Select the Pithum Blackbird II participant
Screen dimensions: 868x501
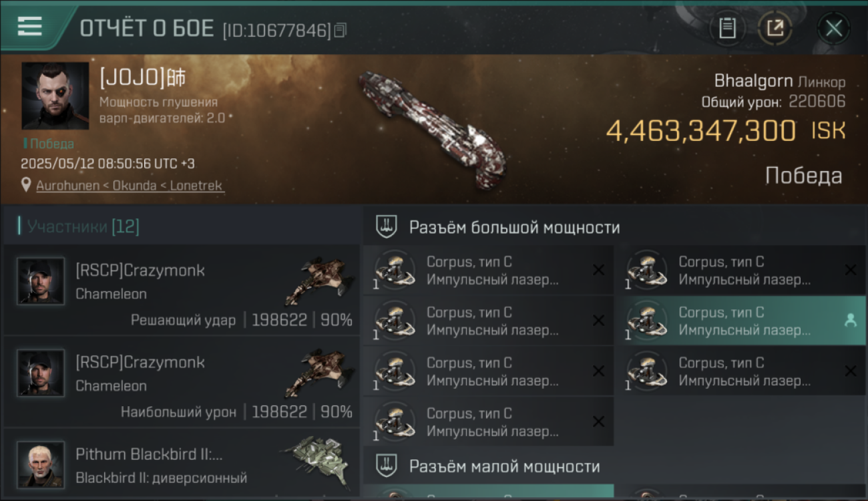182,464
